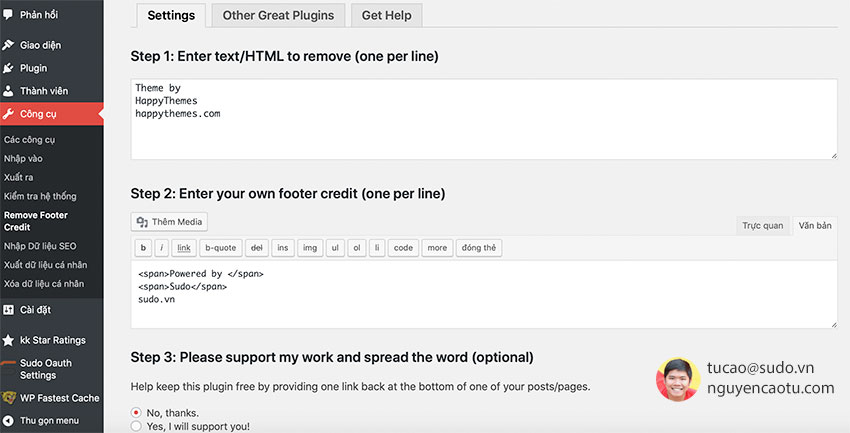Click the Thành viên user icon
Screen dimensions: 850x433
8,91
